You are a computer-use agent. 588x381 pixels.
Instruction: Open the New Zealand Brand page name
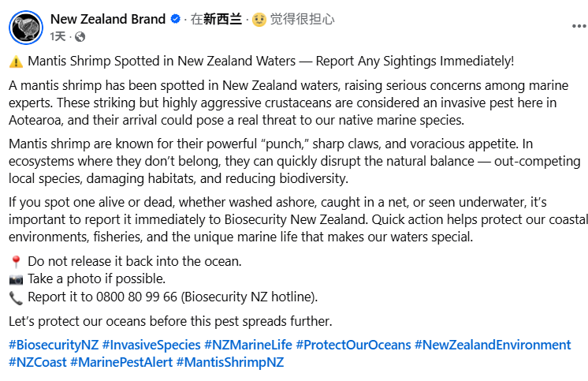point(108,19)
